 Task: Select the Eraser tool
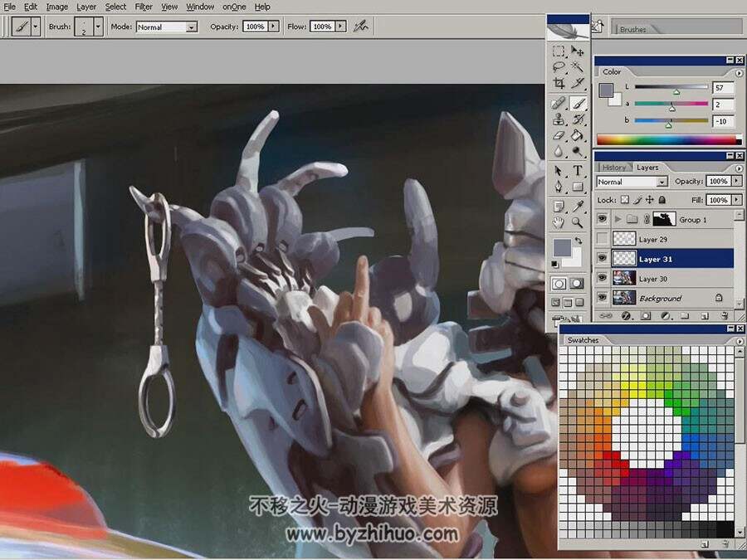[x=559, y=135]
